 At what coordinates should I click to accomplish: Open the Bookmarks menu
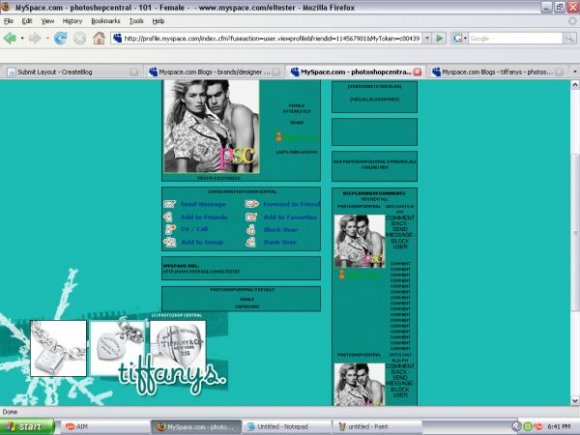point(106,21)
